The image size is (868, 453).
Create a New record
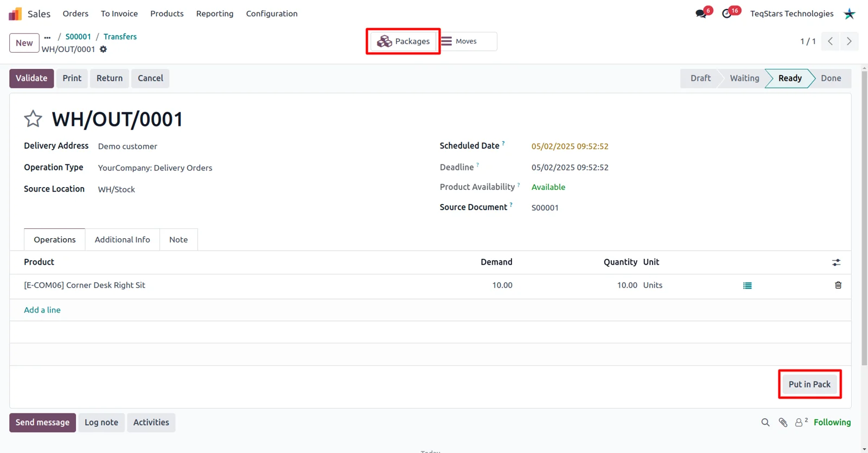tap(24, 43)
